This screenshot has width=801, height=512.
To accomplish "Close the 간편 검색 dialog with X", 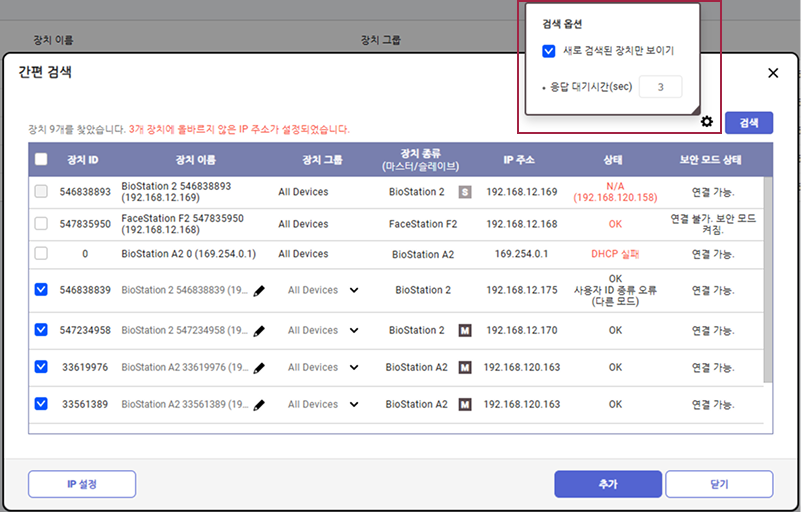I will point(773,73).
